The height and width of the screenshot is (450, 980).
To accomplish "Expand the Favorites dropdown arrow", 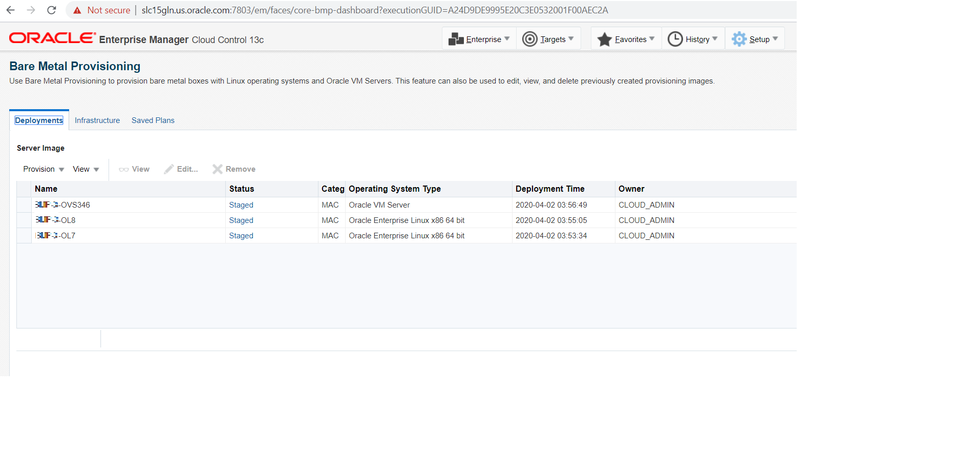I will click(652, 38).
